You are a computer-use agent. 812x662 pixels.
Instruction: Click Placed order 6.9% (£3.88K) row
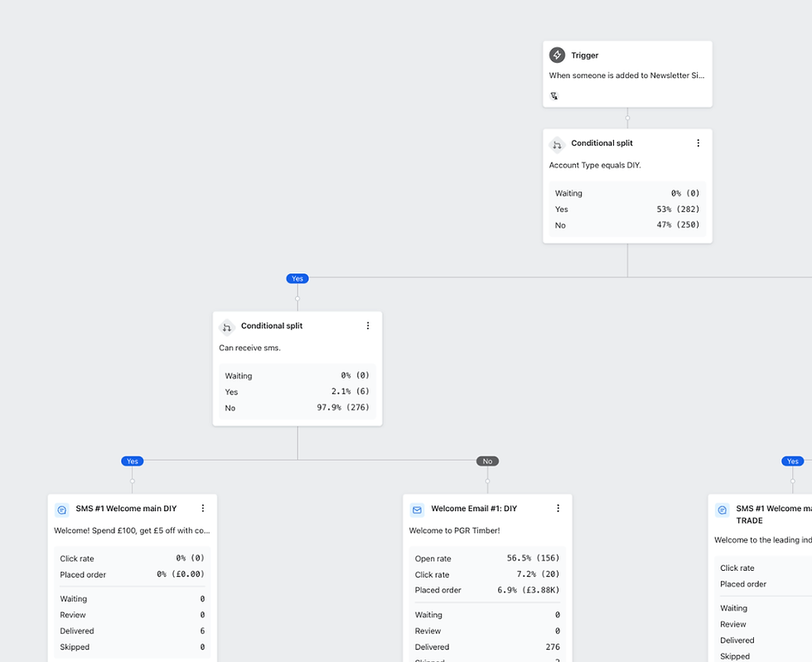pos(487,590)
